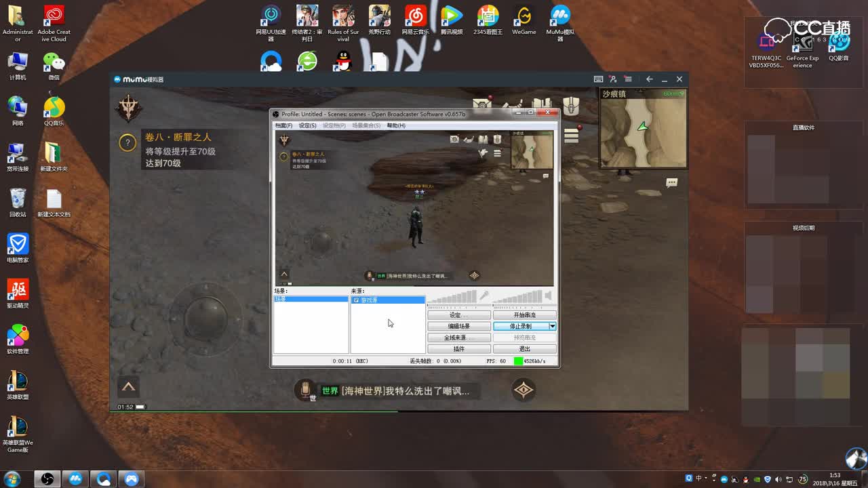The width and height of the screenshot is (868, 488).
Task: Open the WeGame desktop icon
Action: pos(524,20)
